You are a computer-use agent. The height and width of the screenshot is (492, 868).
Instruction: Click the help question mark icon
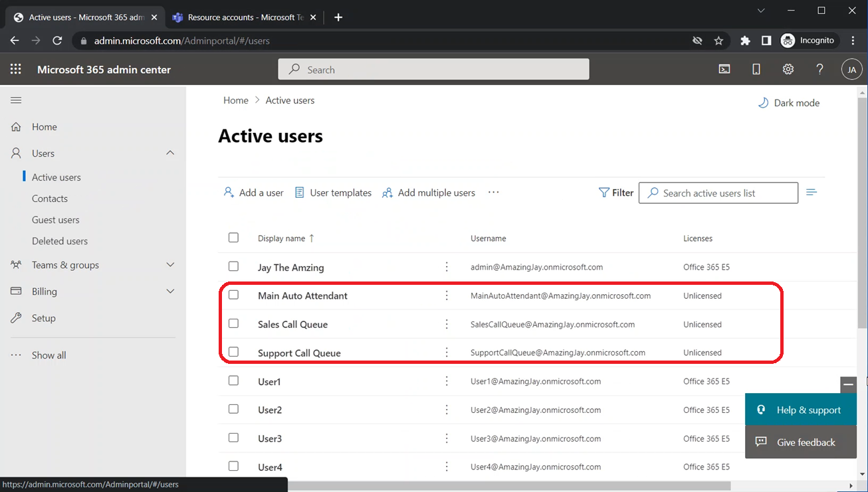pyautogui.click(x=820, y=70)
